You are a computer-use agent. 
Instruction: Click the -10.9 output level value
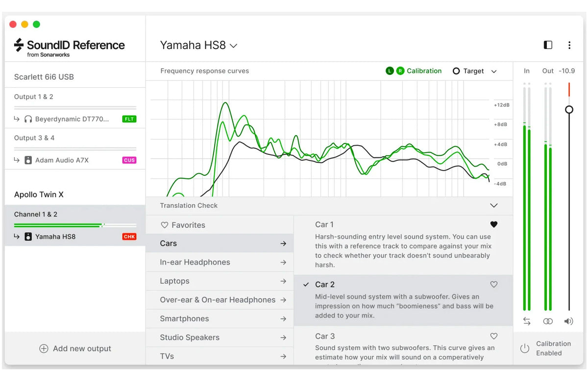pyautogui.click(x=567, y=71)
